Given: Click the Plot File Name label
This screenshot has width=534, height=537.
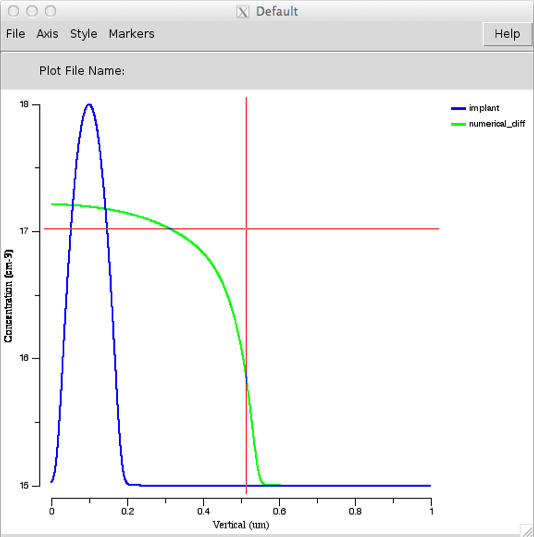Looking at the screenshot, I should pyautogui.click(x=82, y=71).
